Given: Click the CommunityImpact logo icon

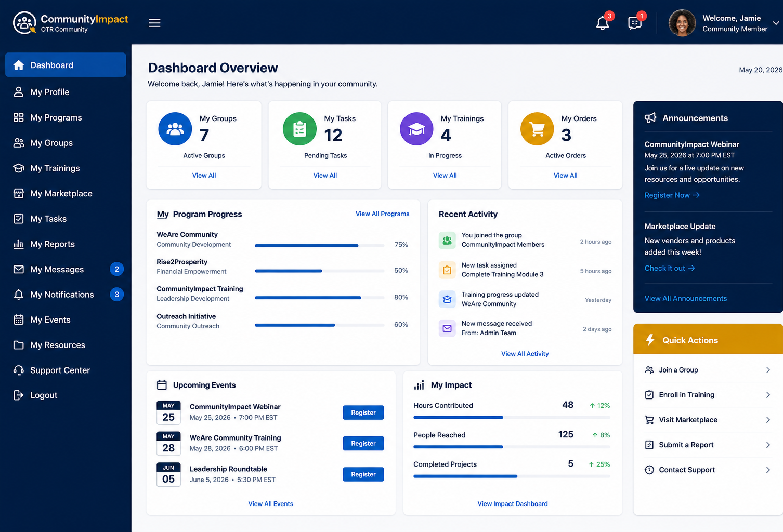Looking at the screenshot, I should click(x=24, y=23).
